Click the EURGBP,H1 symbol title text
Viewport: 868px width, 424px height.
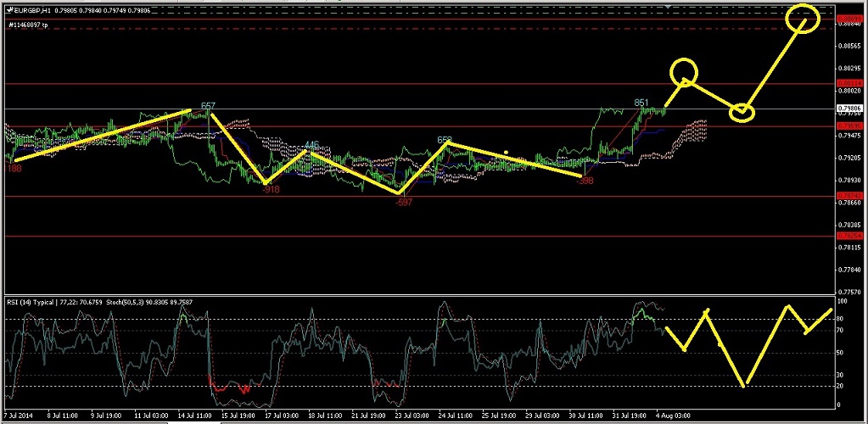pos(31,10)
